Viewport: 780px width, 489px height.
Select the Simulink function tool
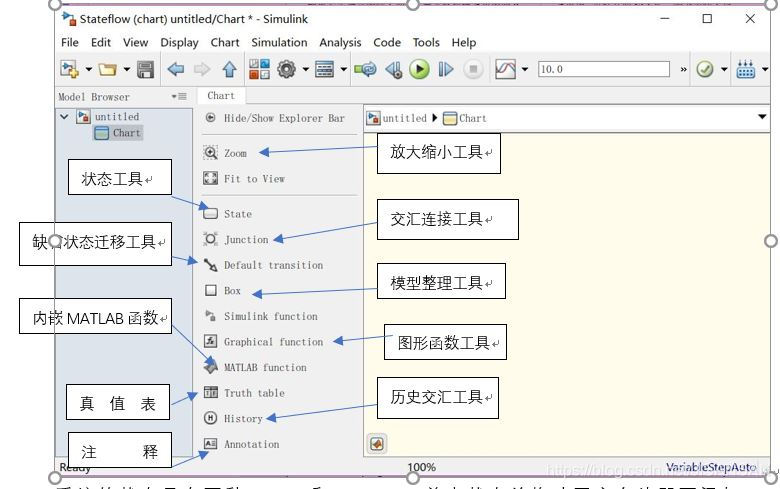pyautogui.click(x=261, y=316)
